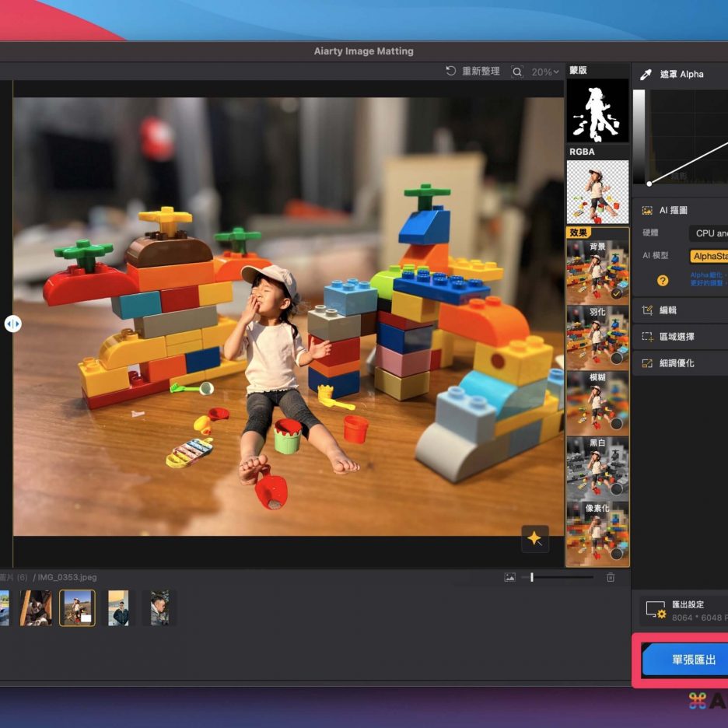Select the 蒙版 mask preview thumbnail

click(x=597, y=110)
